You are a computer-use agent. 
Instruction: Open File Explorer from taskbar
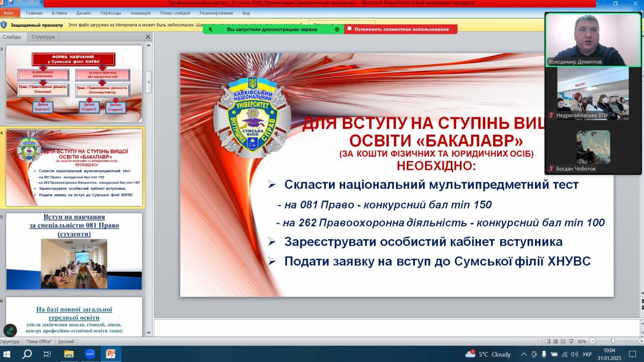[69, 354]
